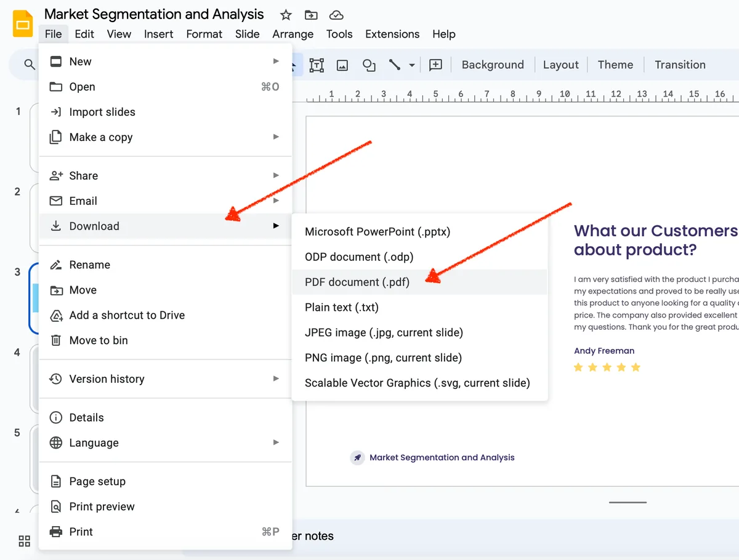Open the Extensions menu

[392, 34]
